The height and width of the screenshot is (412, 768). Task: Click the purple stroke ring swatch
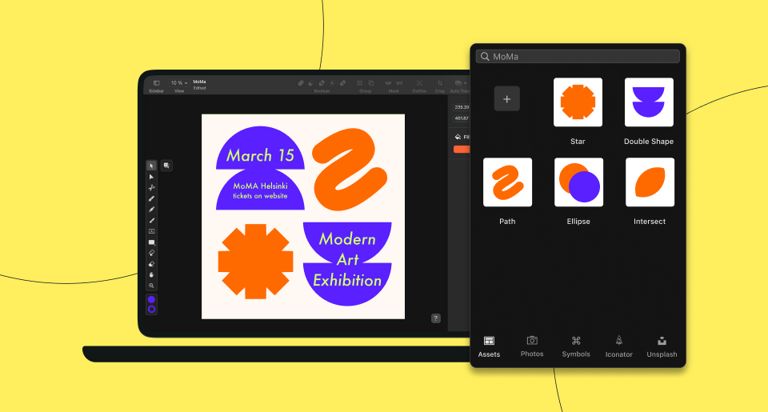point(151,309)
